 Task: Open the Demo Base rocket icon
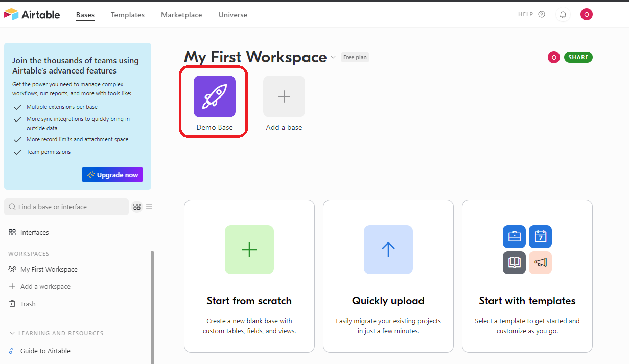215,96
